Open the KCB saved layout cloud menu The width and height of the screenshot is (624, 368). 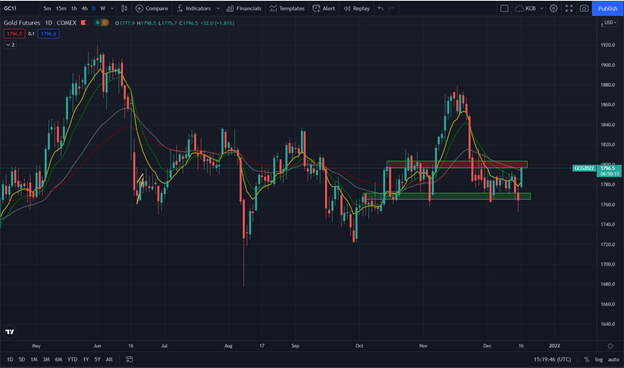pyautogui.click(x=525, y=8)
